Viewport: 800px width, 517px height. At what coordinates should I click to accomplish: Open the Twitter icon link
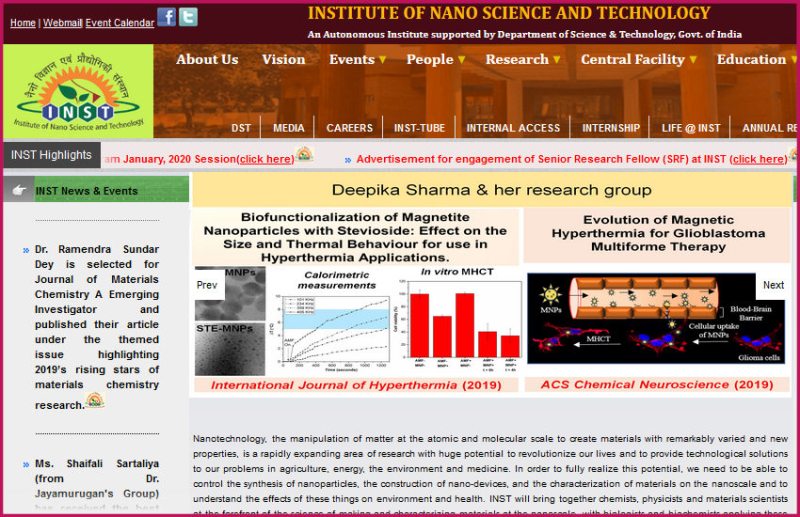tap(188, 17)
